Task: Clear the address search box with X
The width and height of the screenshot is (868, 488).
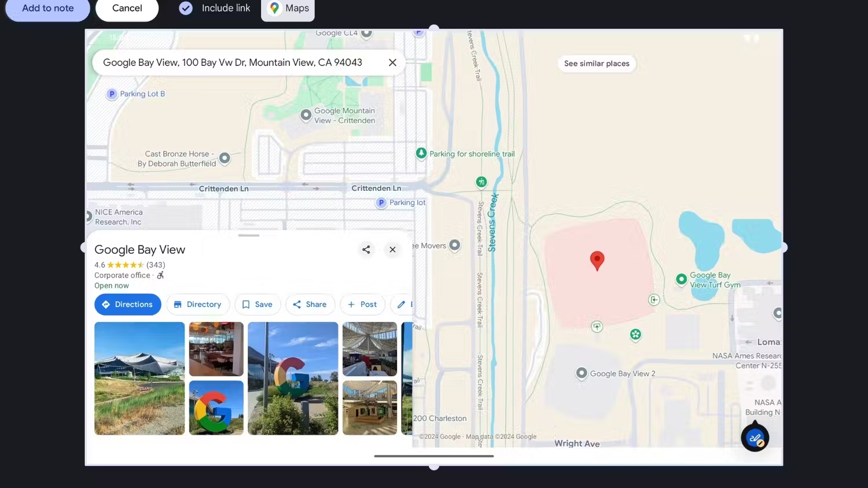Action: coord(392,62)
